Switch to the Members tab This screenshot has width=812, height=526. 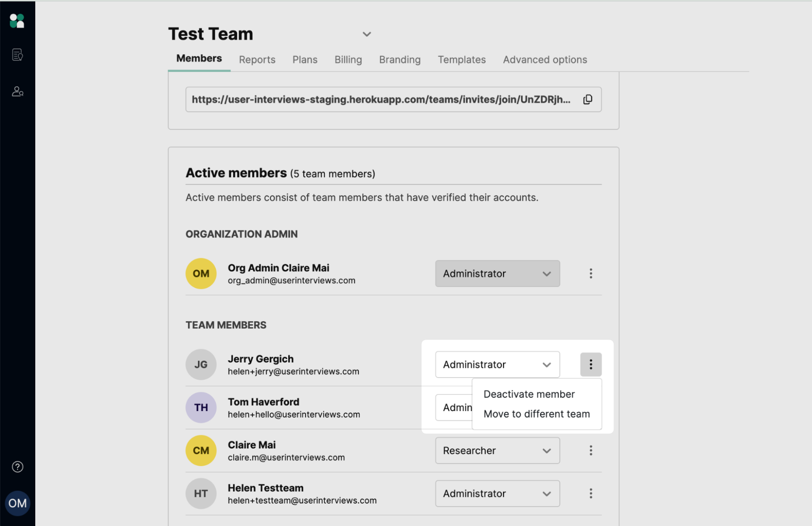(x=199, y=59)
